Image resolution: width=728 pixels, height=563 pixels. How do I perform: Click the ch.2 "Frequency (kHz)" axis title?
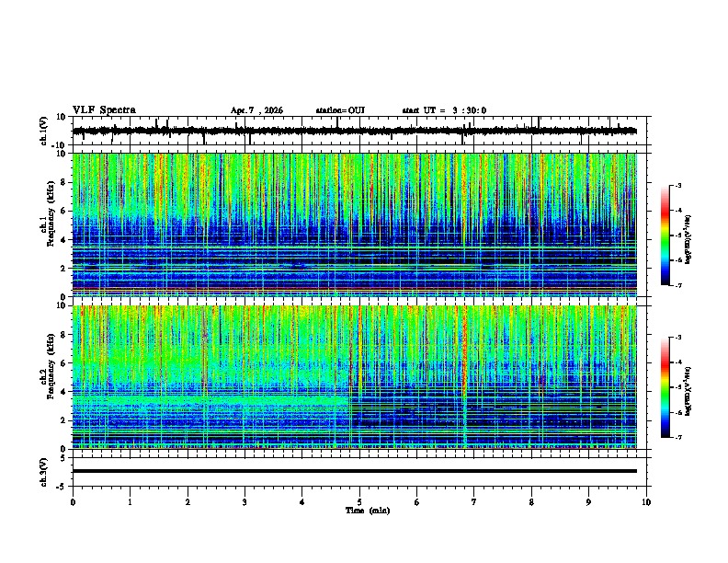point(51,366)
